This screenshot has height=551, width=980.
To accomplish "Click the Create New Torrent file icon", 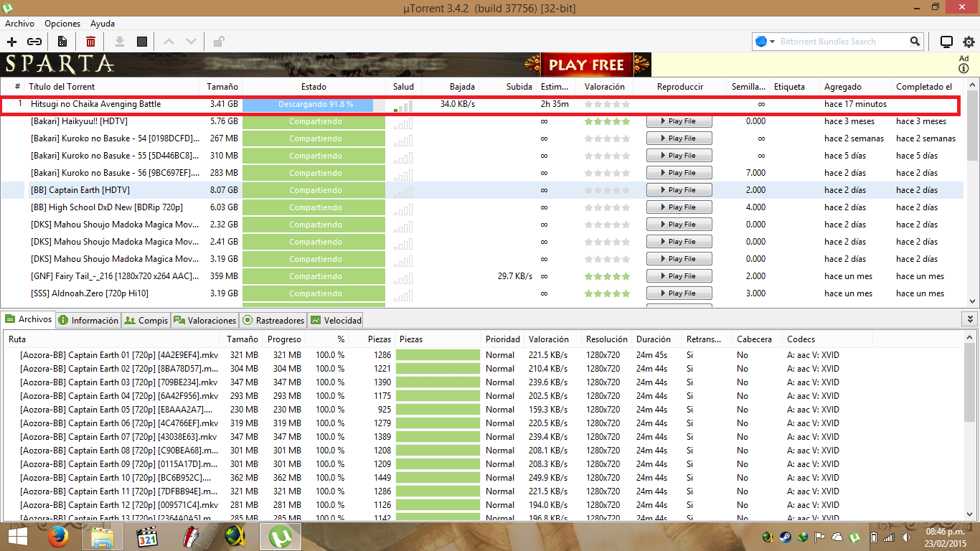I will (x=62, y=42).
